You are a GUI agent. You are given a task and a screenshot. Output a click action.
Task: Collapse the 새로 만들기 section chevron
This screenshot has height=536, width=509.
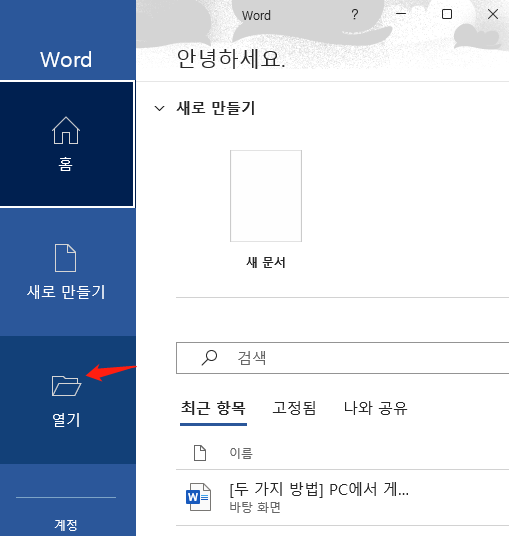[159, 108]
